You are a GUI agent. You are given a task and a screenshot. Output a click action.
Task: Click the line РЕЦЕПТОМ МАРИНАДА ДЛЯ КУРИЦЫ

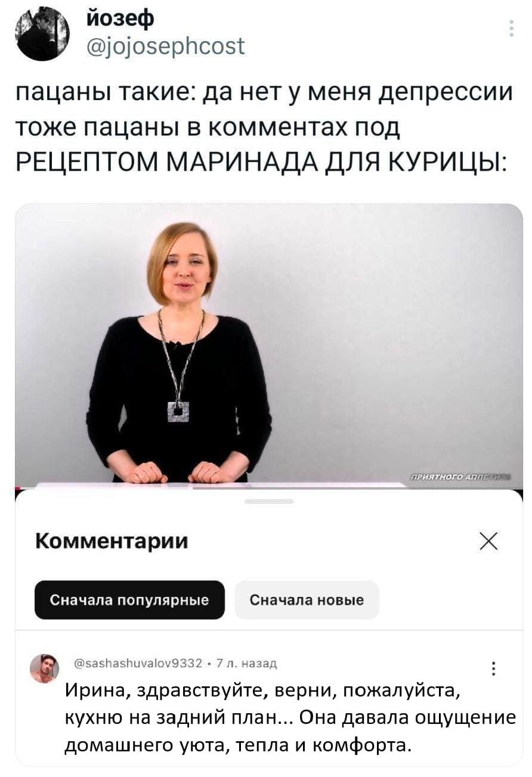coord(260,161)
